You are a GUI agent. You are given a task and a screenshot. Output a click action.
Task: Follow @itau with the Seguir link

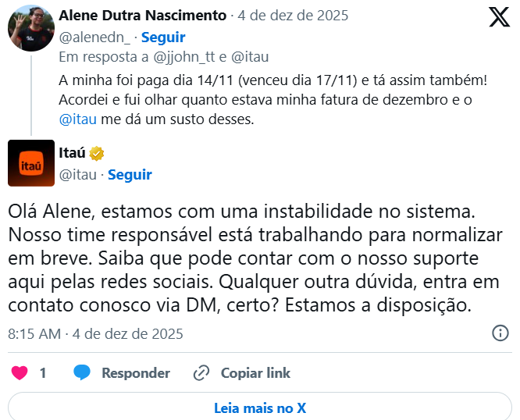[130, 174]
